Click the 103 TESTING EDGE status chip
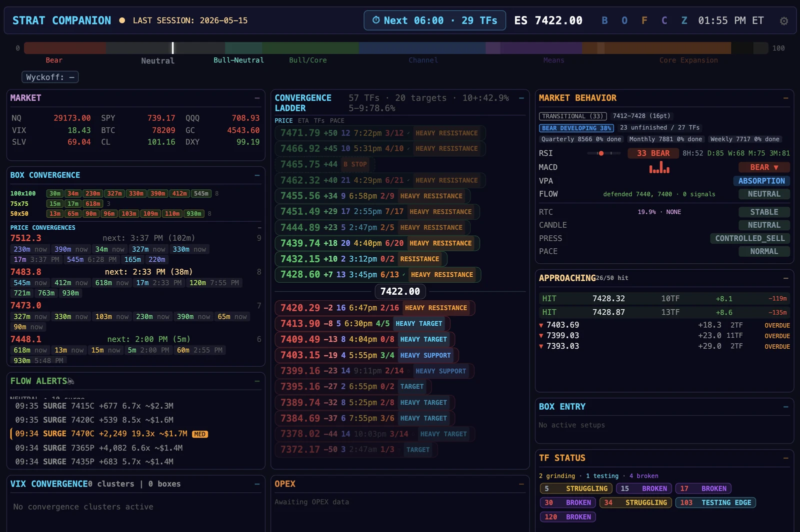800x532 pixels. click(715, 503)
